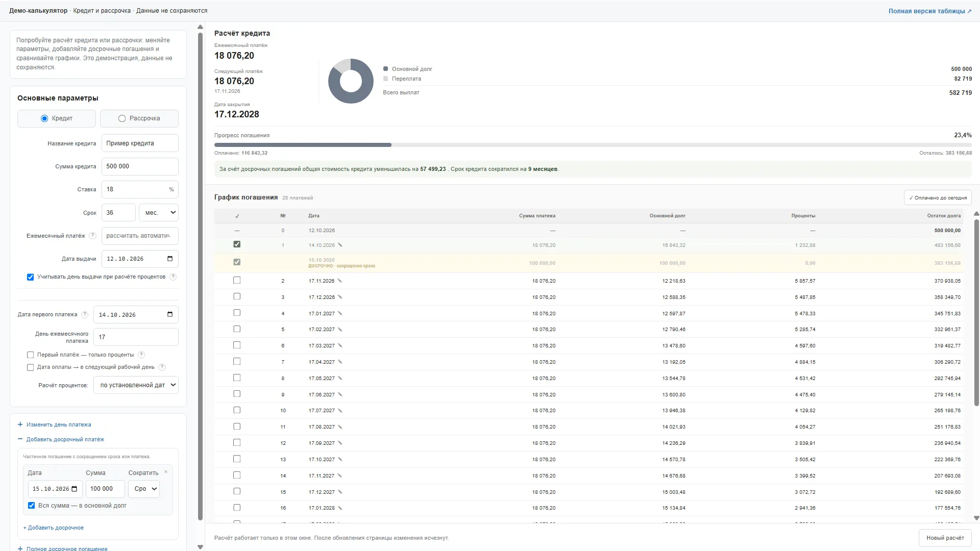The image size is (980, 551).
Task: Click the edit pencil next to 17.11.2026
Action: tap(340, 281)
